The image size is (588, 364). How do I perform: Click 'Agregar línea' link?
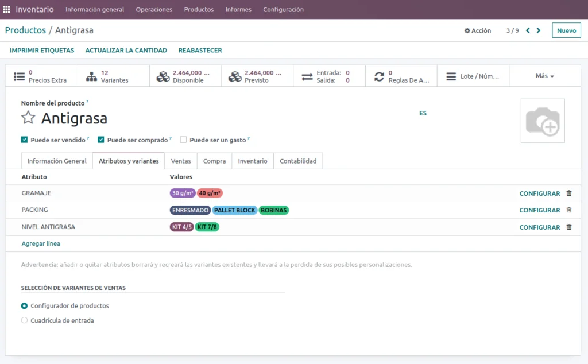(x=41, y=243)
